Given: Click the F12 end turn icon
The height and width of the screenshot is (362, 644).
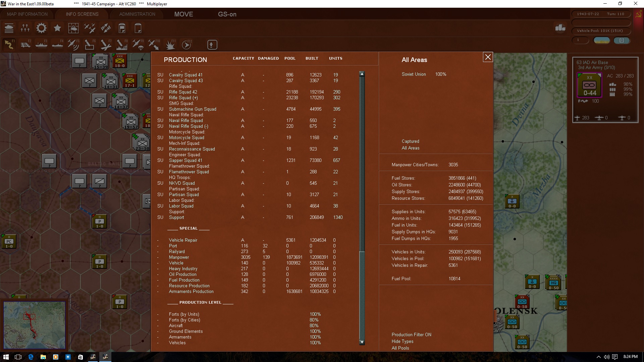Looking at the screenshot, I should [x=186, y=45].
